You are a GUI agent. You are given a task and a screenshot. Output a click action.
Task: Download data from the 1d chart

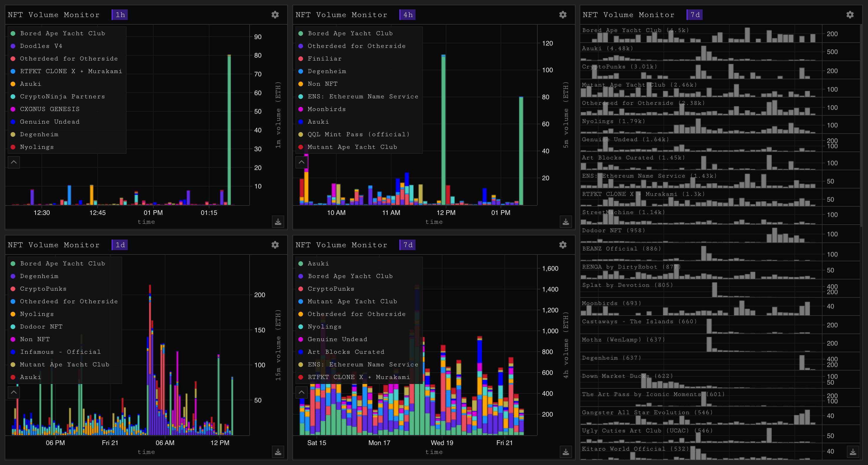[278, 452]
